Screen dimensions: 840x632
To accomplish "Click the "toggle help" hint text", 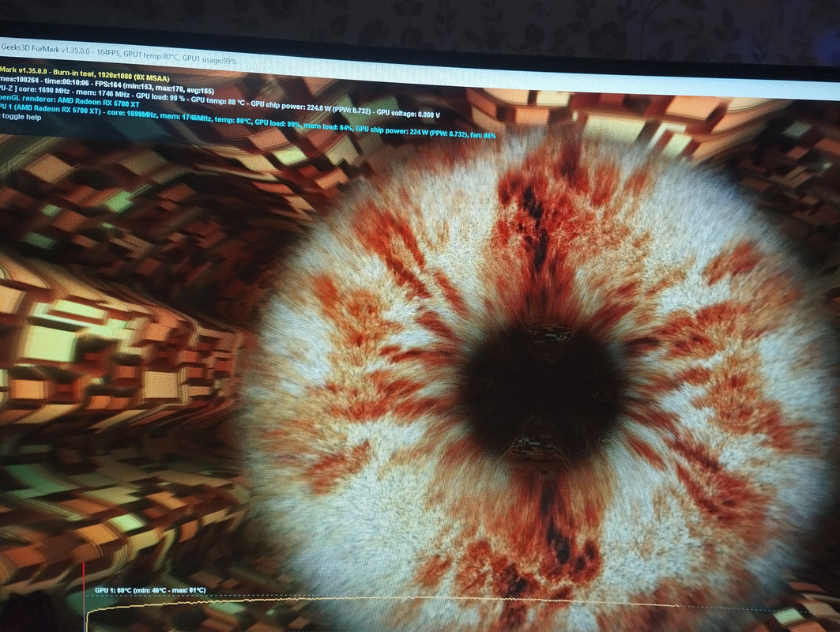I will (x=21, y=117).
